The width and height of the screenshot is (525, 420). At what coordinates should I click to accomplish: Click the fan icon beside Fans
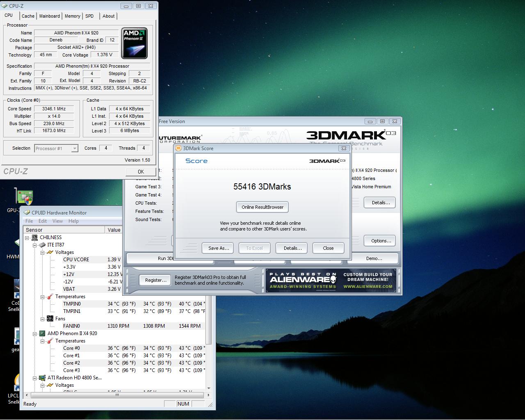[x=50, y=319]
